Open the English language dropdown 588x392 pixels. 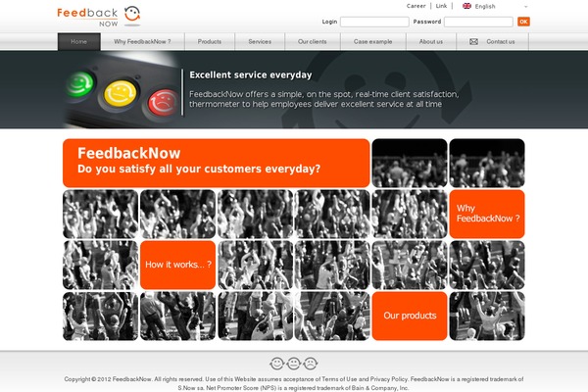click(495, 7)
